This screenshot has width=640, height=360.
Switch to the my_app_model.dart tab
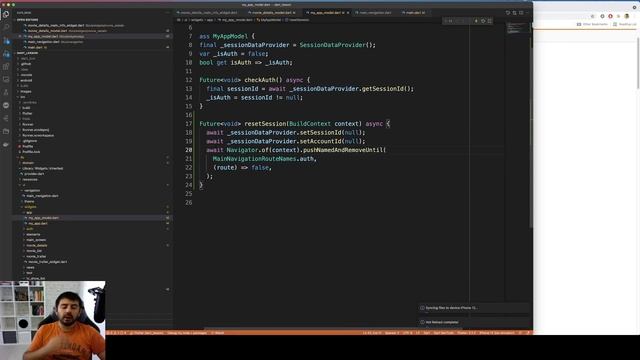(x=327, y=13)
